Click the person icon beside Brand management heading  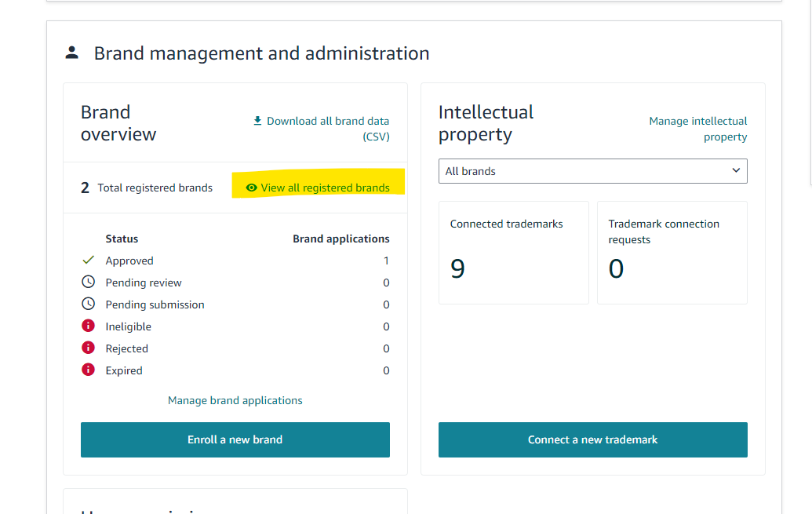coord(72,53)
